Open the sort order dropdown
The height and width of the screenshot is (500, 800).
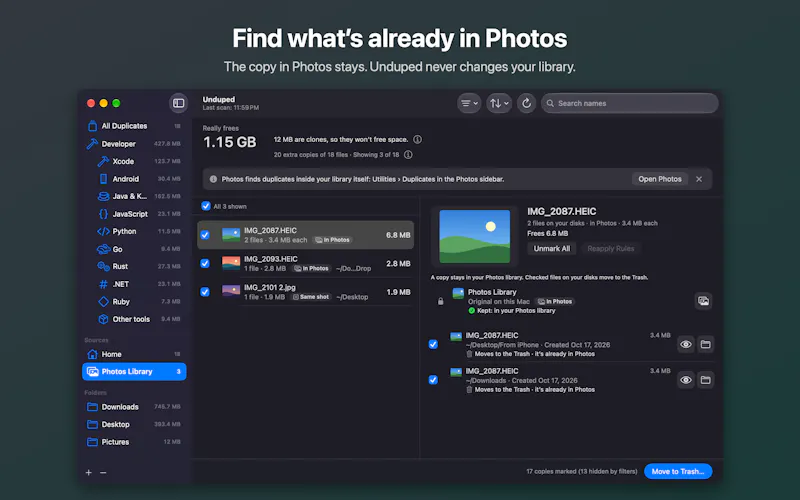[499, 103]
